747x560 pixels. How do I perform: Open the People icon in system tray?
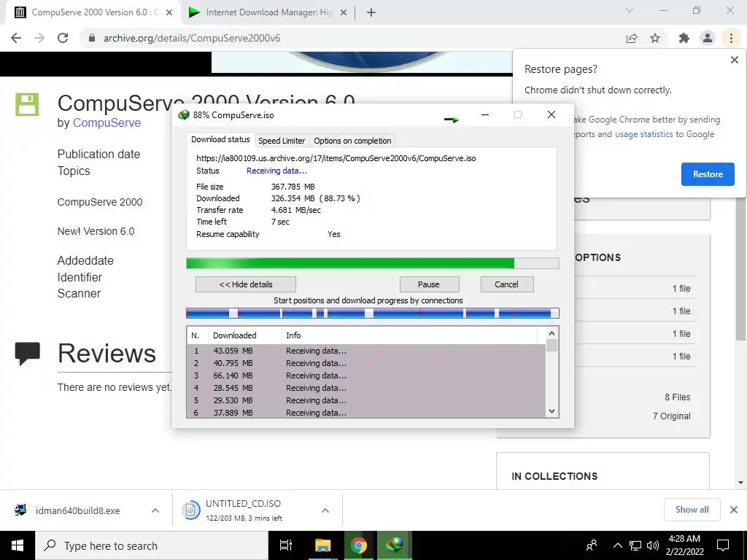click(592, 545)
